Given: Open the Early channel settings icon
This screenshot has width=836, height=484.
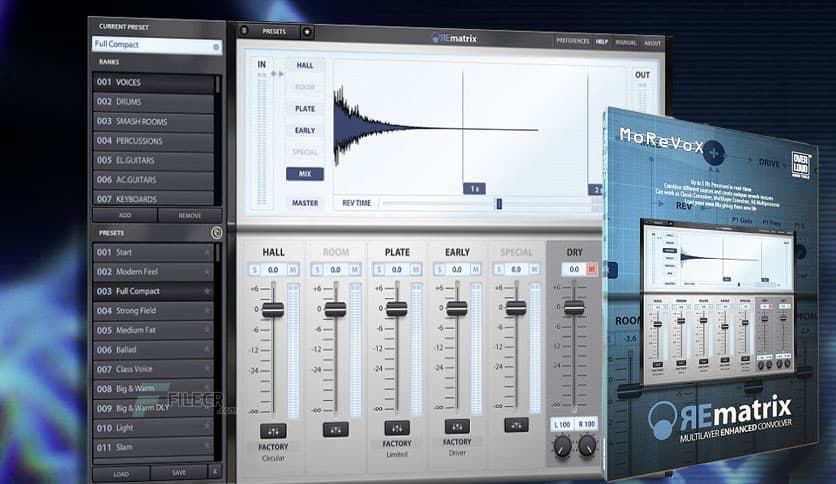Looking at the screenshot, I should click(457, 426).
